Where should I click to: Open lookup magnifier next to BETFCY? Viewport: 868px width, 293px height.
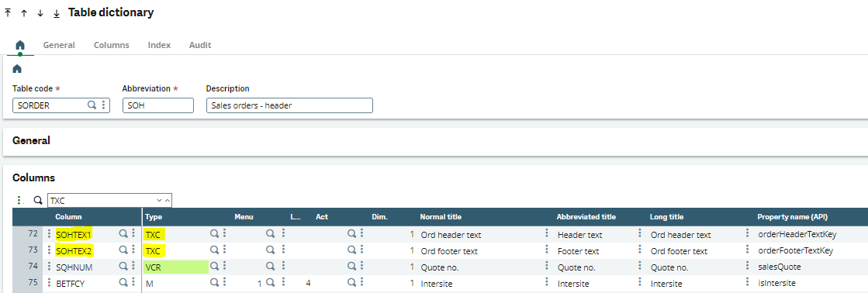(x=123, y=283)
